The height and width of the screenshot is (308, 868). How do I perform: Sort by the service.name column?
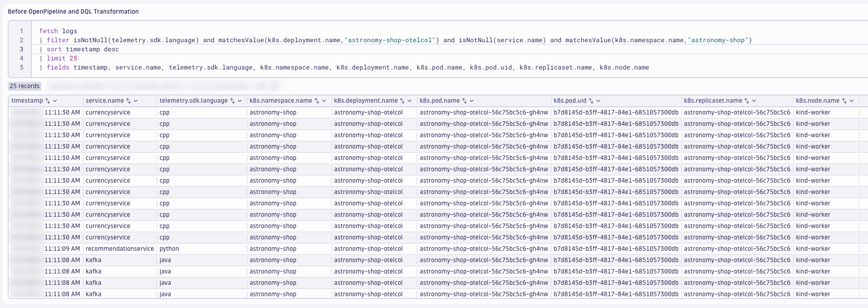pos(128,101)
